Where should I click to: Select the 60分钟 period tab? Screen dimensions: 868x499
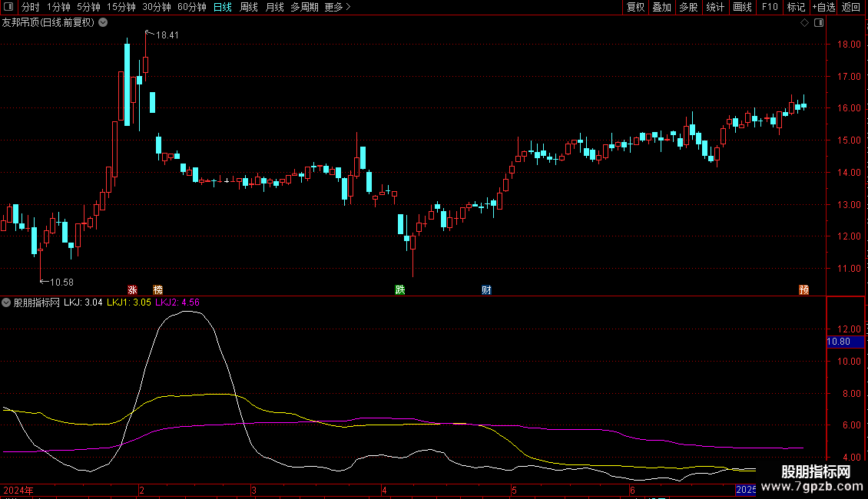click(191, 7)
